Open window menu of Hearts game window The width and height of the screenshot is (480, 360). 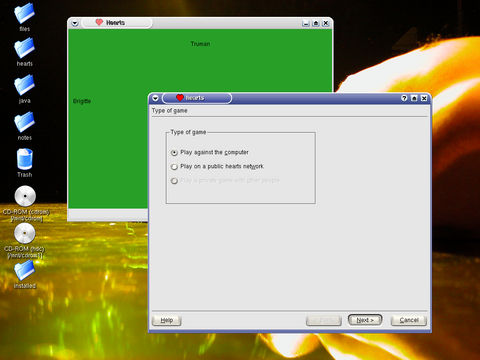[75, 23]
